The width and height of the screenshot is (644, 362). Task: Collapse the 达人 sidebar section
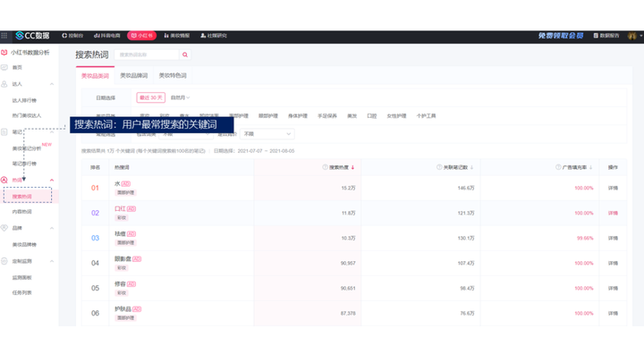click(x=52, y=84)
